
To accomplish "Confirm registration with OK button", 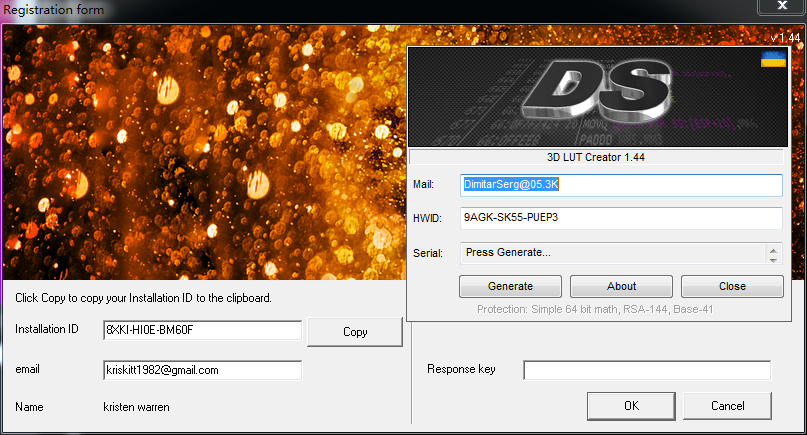I will (631, 406).
